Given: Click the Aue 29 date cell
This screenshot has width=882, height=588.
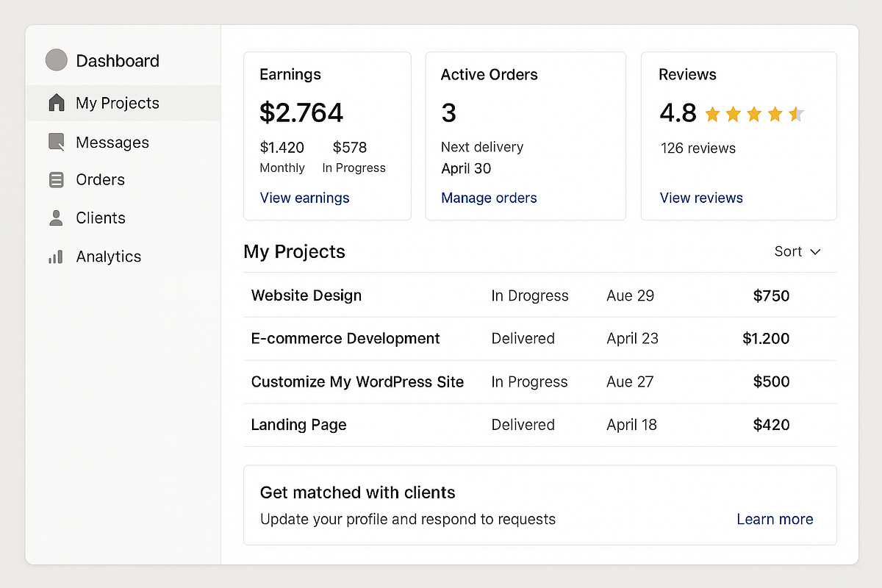Looking at the screenshot, I should tap(631, 295).
